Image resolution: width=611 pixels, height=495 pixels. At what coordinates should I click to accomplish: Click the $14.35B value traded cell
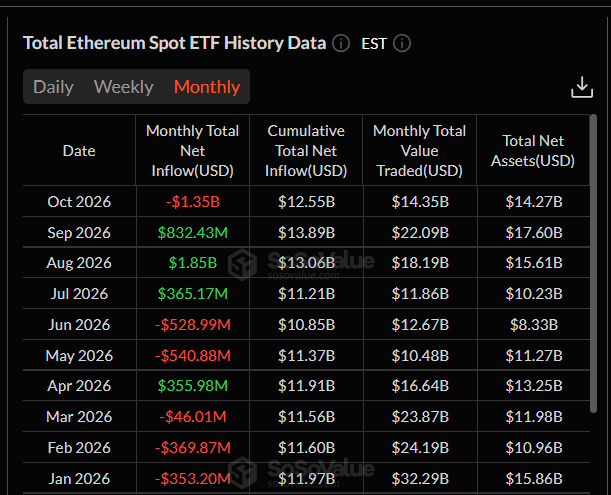click(x=420, y=202)
